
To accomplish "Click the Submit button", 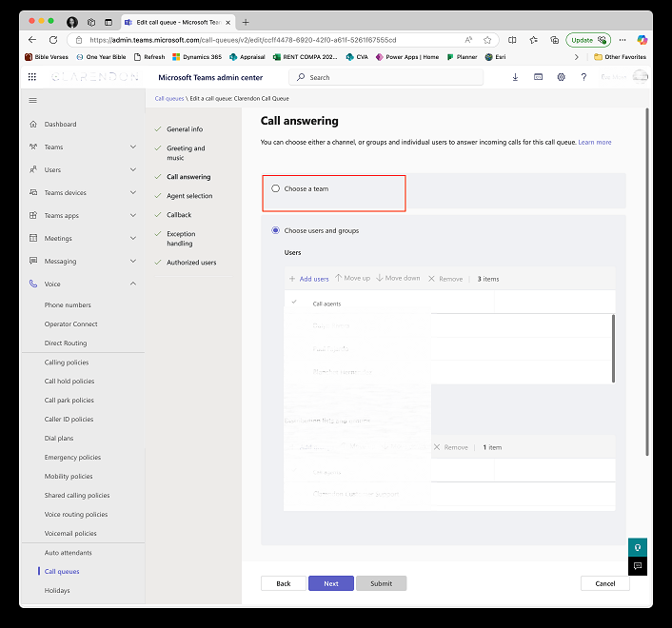I will [x=381, y=583].
